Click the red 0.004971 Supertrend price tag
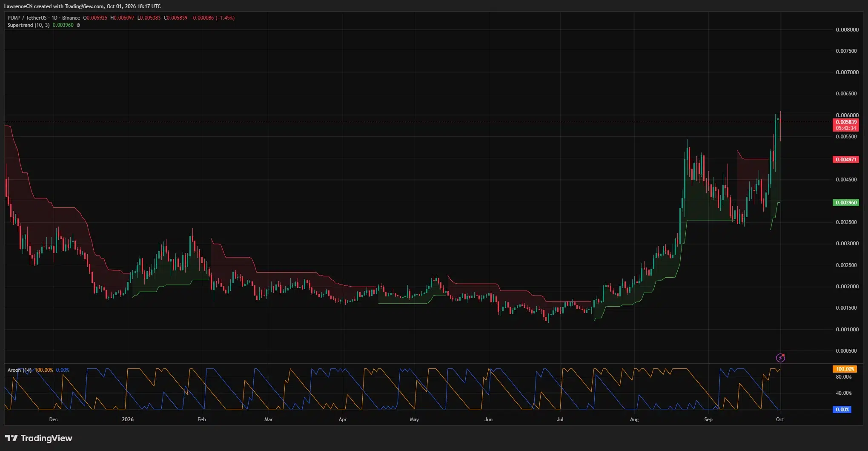This screenshot has height=451, width=868. pyautogui.click(x=846, y=160)
